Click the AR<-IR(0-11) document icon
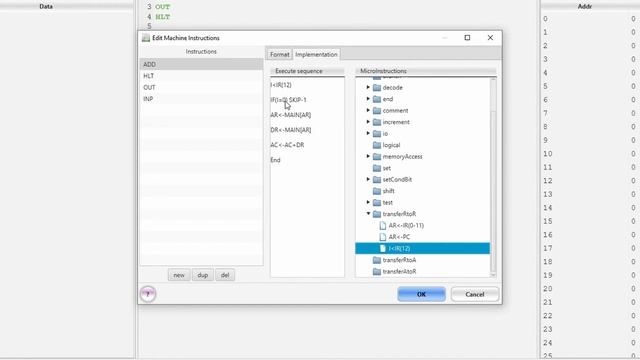This screenshot has height=360, width=640. tap(383, 225)
